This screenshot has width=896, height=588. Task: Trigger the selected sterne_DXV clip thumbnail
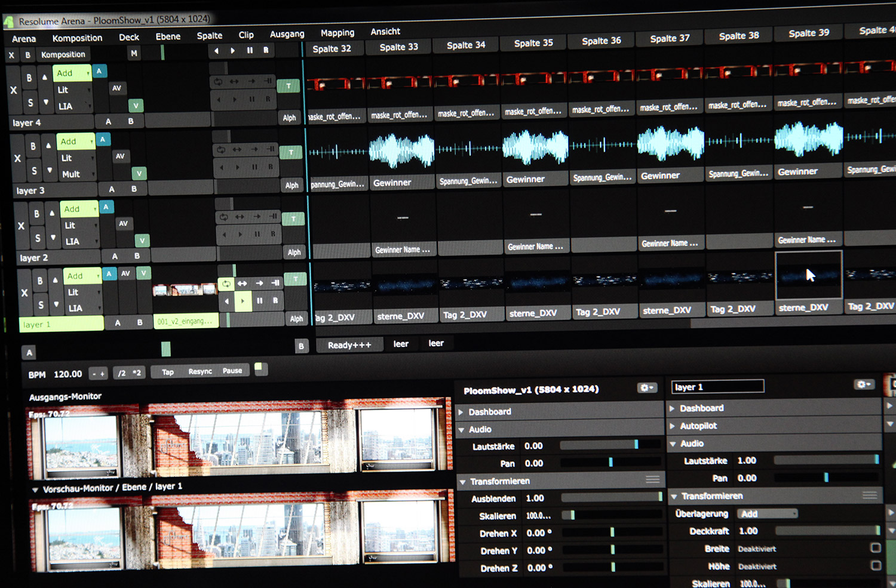pyautogui.click(x=808, y=275)
